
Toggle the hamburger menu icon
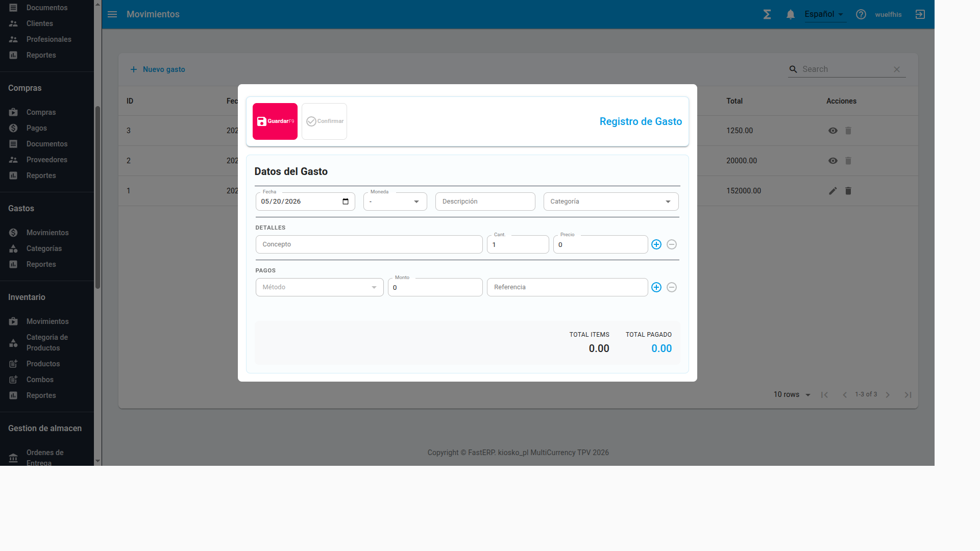tap(112, 14)
